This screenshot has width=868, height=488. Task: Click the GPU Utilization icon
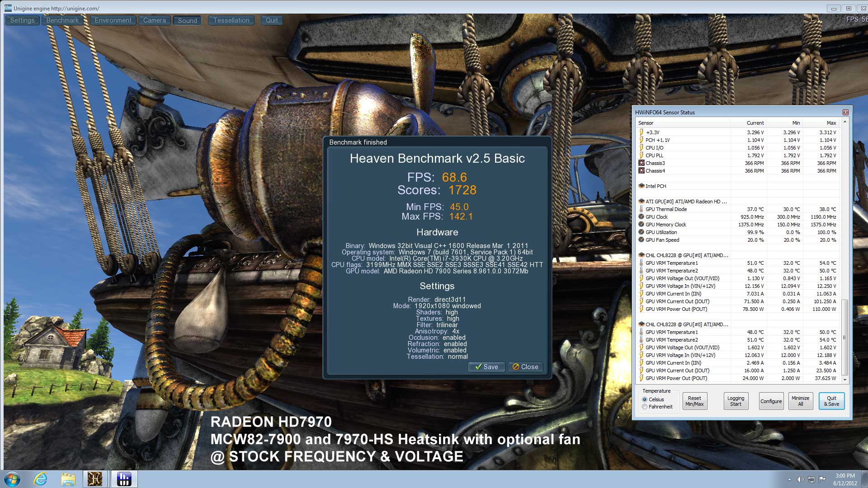point(641,232)
